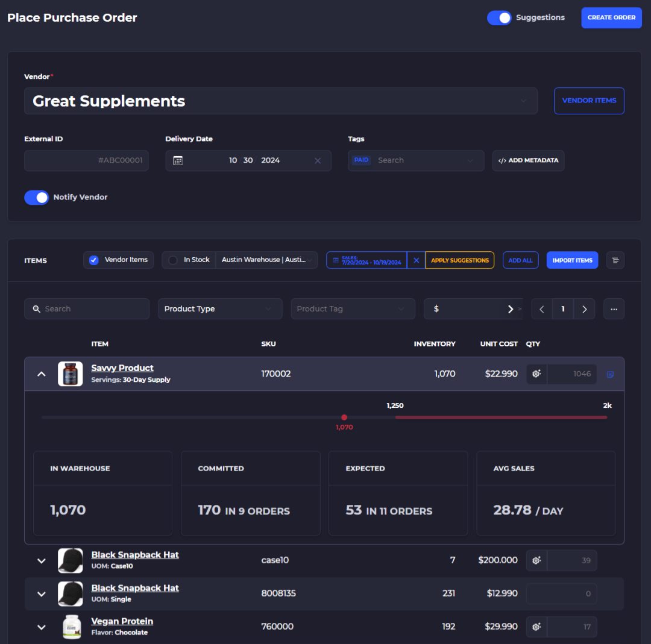
Task: Open the Great Supplements vendor dropdown
Action: [x=281, y=101]
